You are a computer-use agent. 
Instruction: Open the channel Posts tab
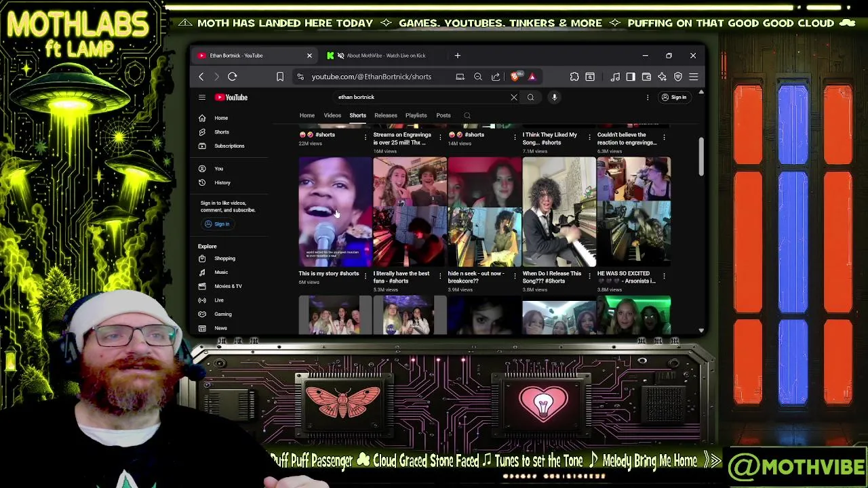[x=443, y=115]
